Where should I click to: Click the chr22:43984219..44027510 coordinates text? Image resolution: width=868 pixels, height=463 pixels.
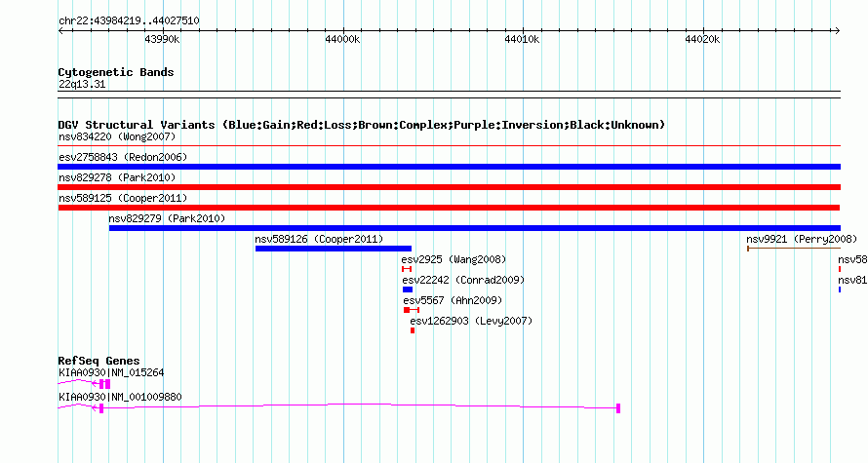tap(129, 20)
